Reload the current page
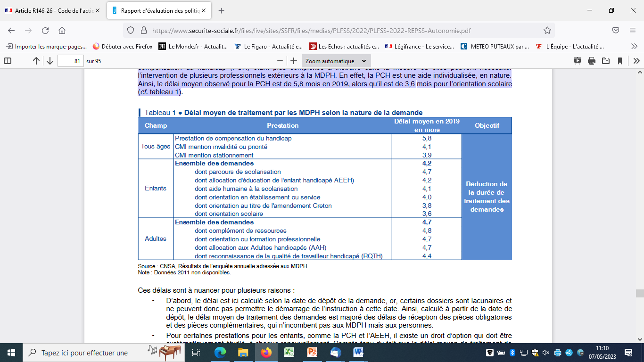Viewport: 644px width, 362px height. (45, 31)
